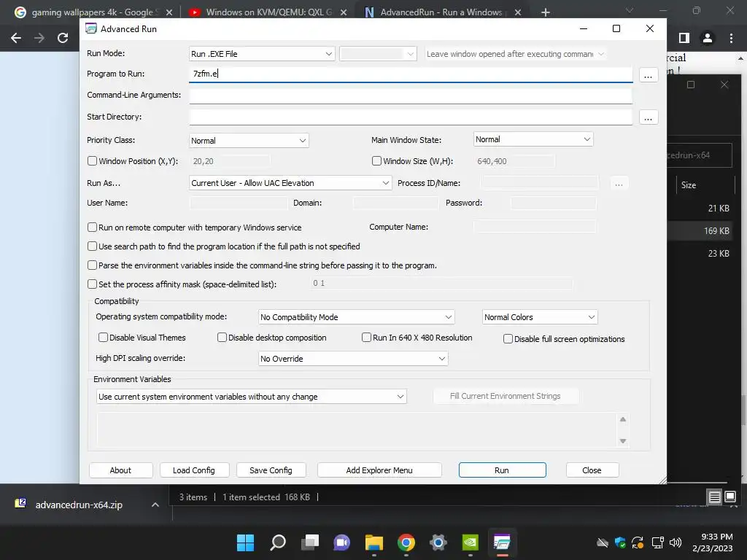Screen dimensions: 747x560
Task: Browse for Start Directory folder
Action: (x=649, y=117)
